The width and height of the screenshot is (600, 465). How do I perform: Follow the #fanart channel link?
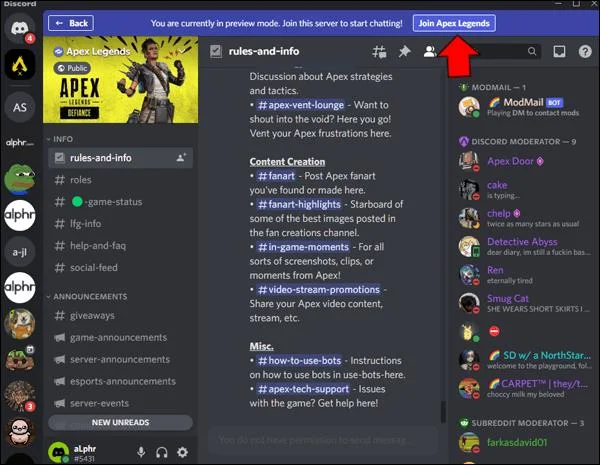tap(276, 176)
